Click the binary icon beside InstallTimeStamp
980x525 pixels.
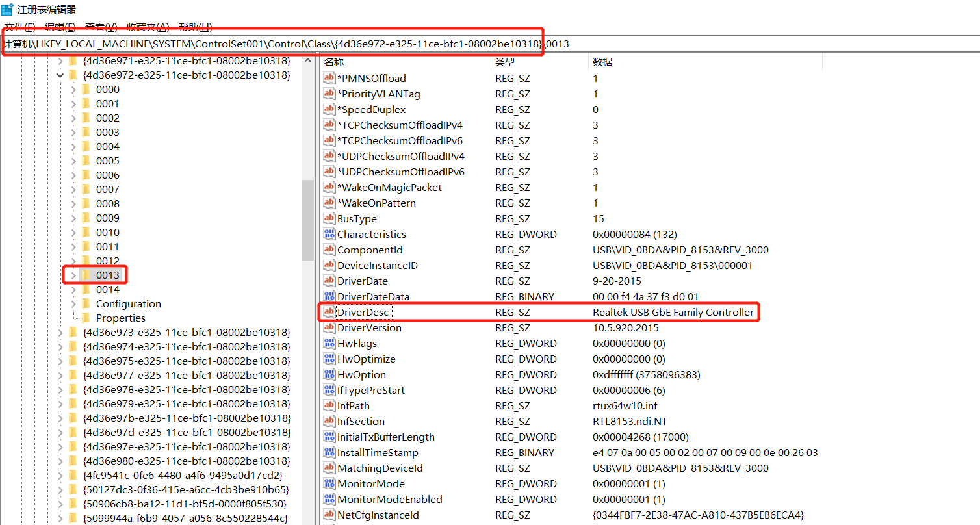coord(329,452)
